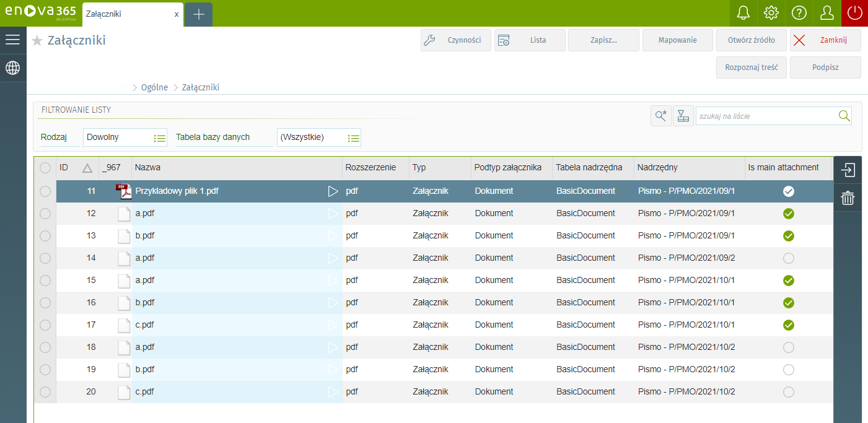The height and width of the screenshot is (423, 868).
Task: Navigate to Ogólne in the breadcrumb
Action: tap(154, 87)
